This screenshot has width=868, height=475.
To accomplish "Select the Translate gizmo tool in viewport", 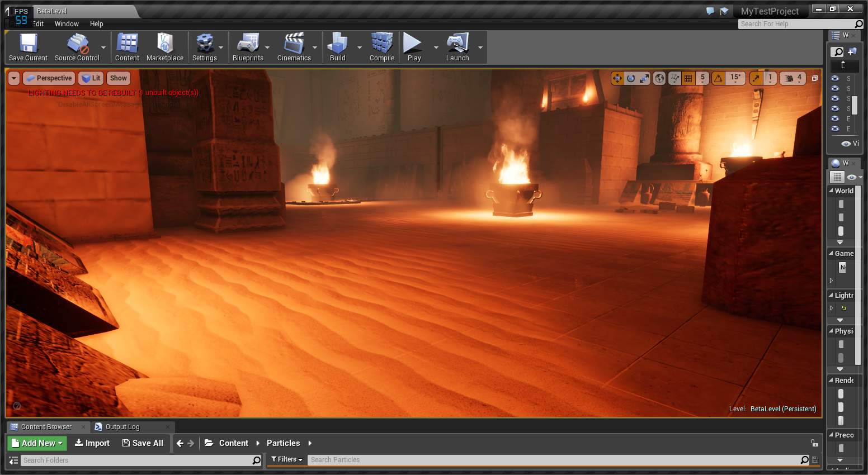I will click(x=617, y=78).
